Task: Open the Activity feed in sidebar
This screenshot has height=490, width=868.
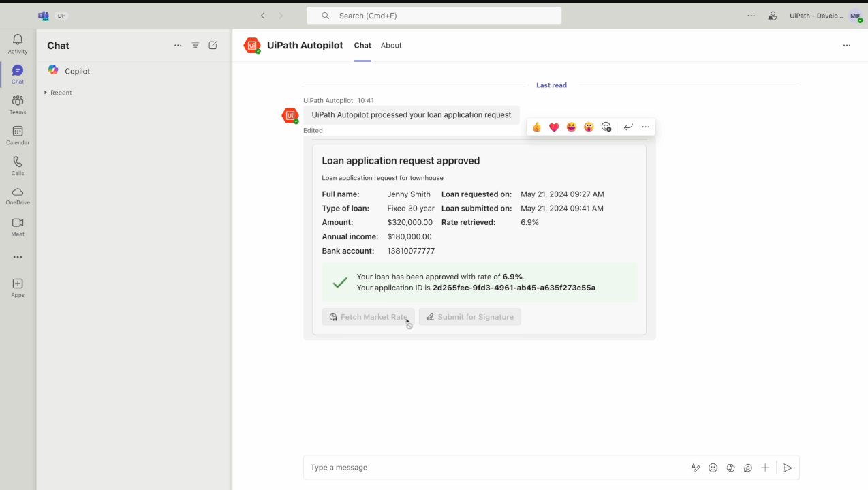Action: pos(18,44)
